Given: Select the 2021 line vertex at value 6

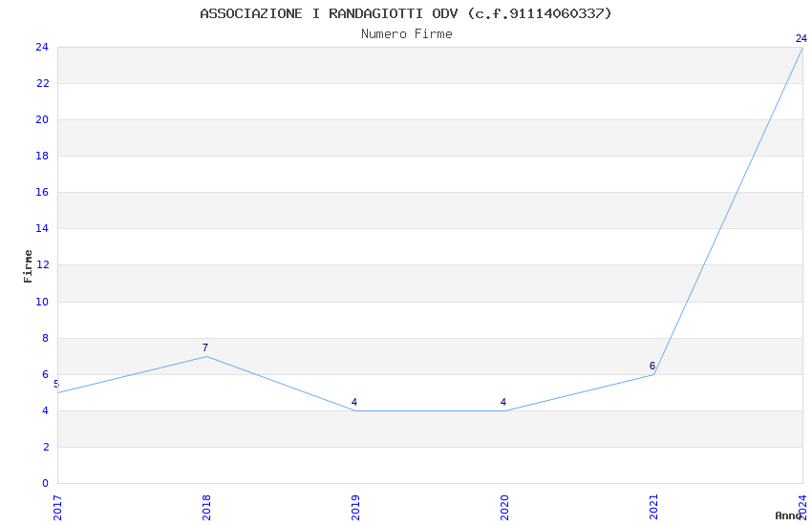Looking at the screenshot, I should coord(654,374).
